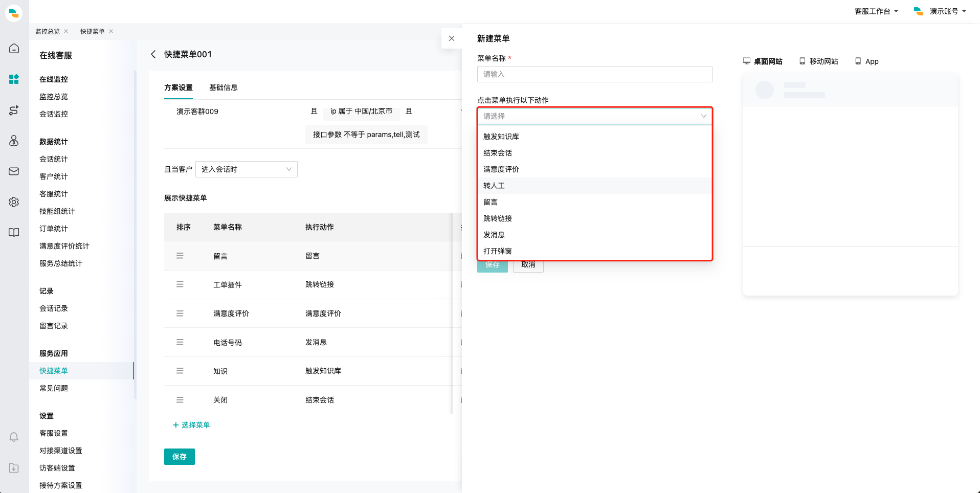Viewport: 980px width, 493px height.
Task: Select 转人工 option
Action: (594, 186)
